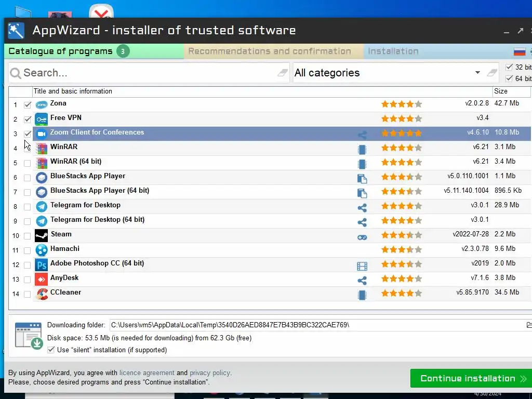Click the utility category icon in CCleaner row
The width and height of the screenshot is (532, 399).
(x=362, y=295)
